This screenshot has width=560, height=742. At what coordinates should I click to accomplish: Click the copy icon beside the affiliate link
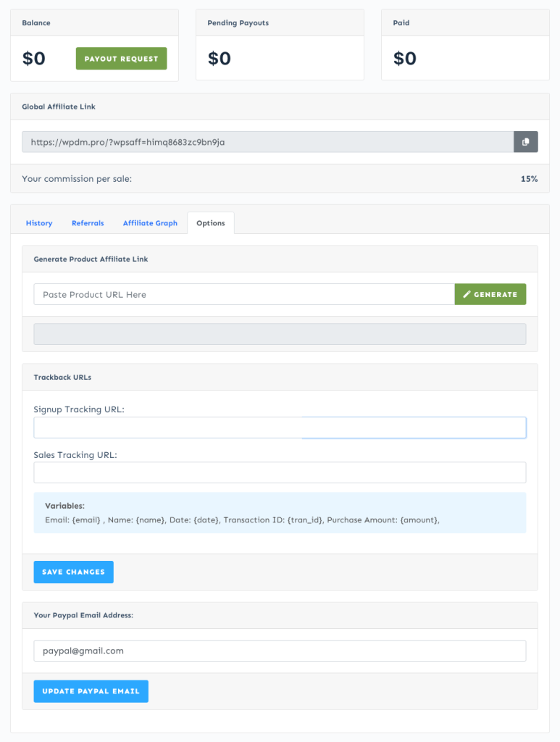point(525,141)
